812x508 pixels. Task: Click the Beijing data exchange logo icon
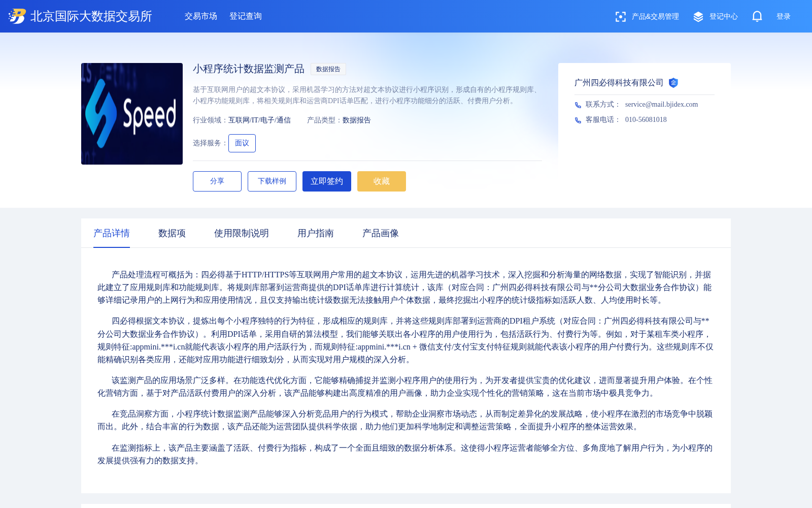(x=17, y=16)
